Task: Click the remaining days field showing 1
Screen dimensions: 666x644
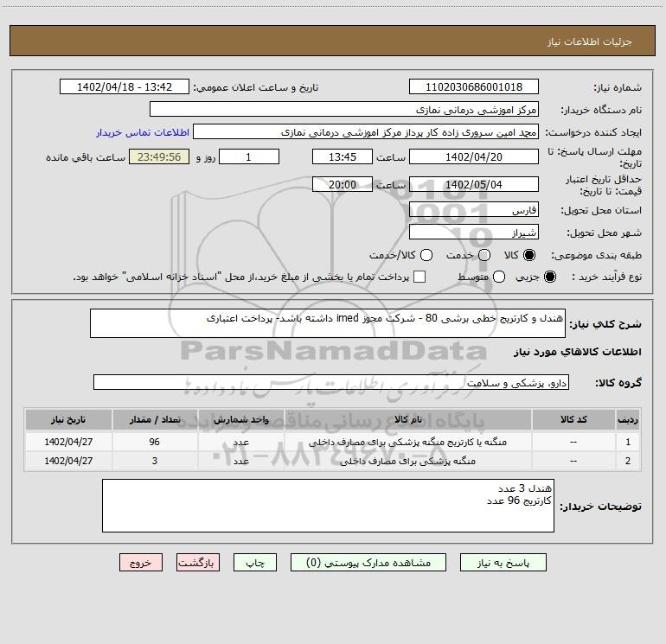Action: (x=249, y=156)
